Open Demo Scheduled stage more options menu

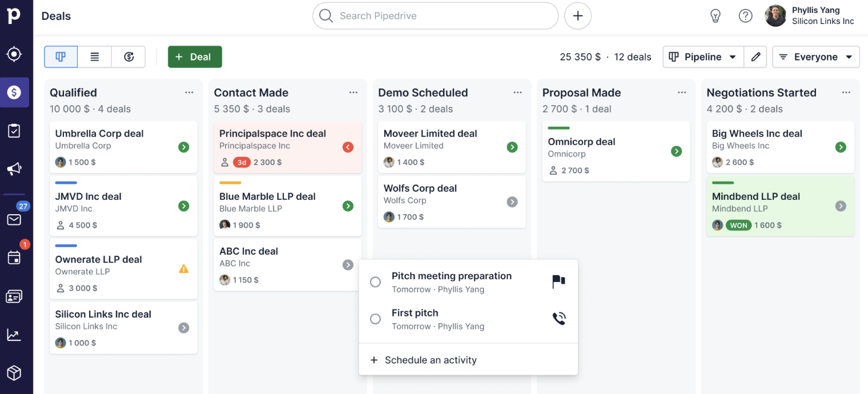pyautogui.click(x=517, y=93)
